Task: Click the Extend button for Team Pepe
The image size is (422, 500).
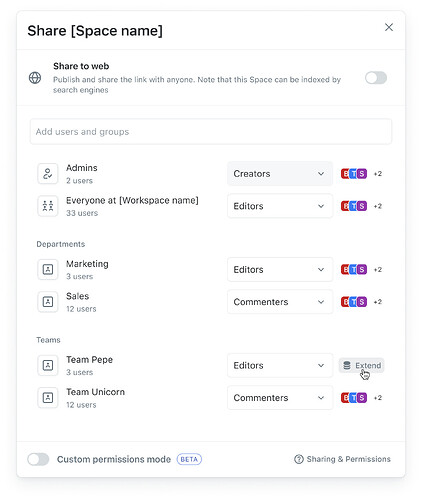Action: [362, 365]
